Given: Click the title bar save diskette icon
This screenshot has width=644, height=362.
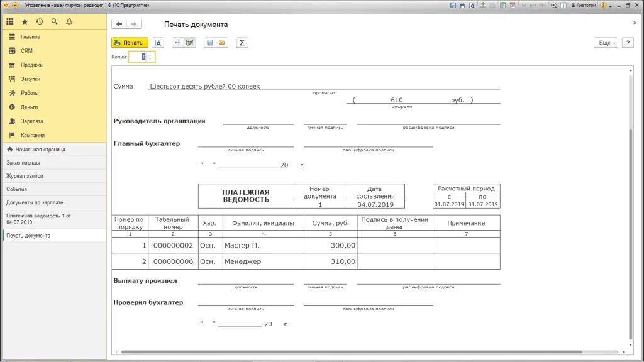Looking at the screenshot, I should point(453,5).
